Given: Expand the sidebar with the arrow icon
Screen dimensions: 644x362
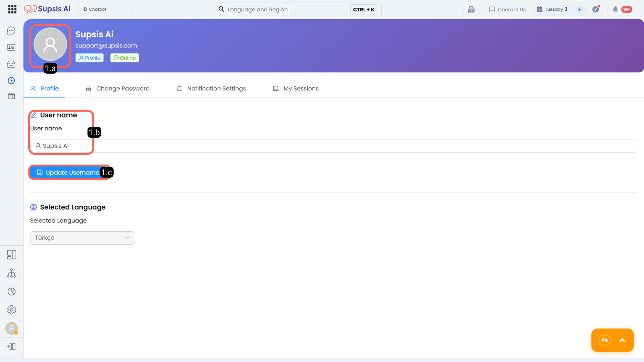Looking at the screenshot, I should 11,347.
